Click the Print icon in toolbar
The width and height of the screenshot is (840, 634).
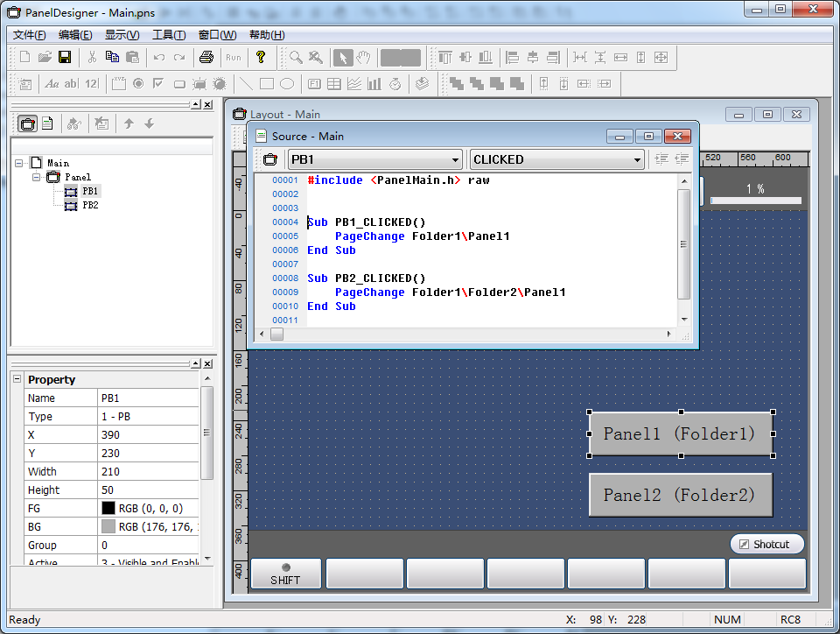point(206,58)
